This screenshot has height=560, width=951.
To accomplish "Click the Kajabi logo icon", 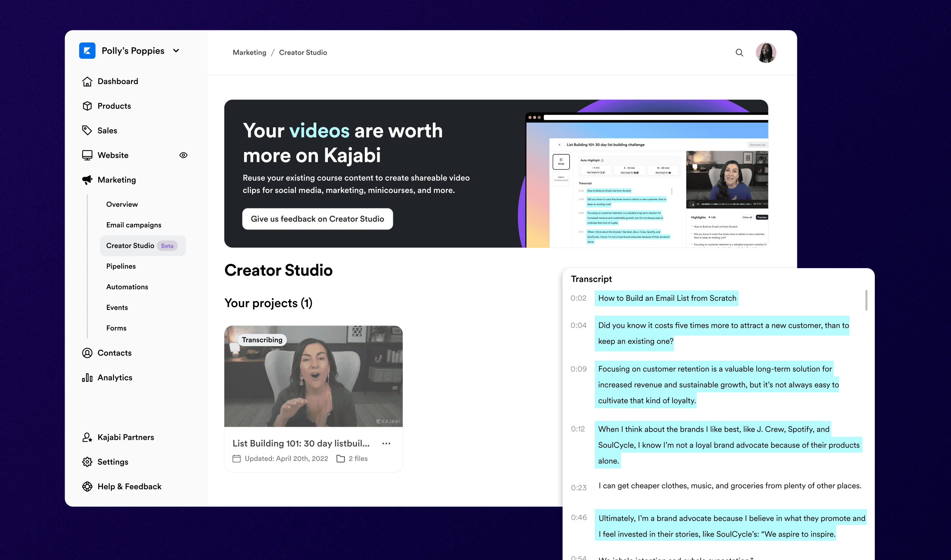I will tap(87, 50).
